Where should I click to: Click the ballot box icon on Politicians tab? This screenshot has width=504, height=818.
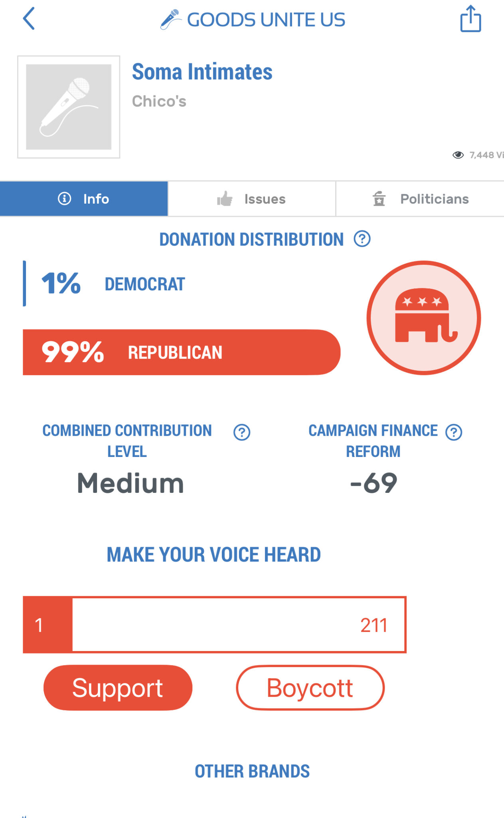[379, 199]
